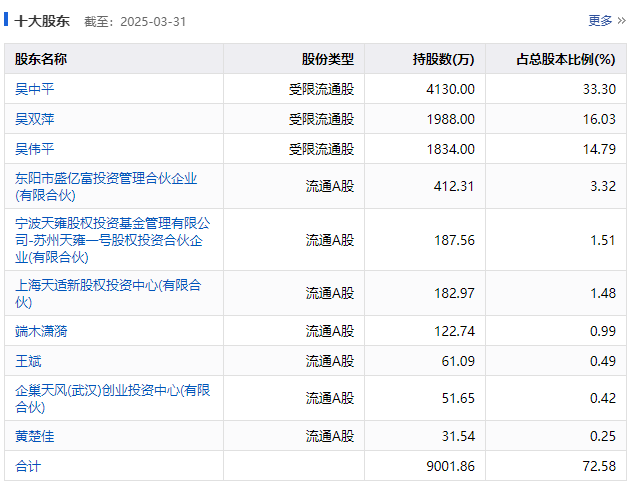Select shareholder 黄楚佳 link
The width and height of the screenshot is (635, 485).
[35, 436]
